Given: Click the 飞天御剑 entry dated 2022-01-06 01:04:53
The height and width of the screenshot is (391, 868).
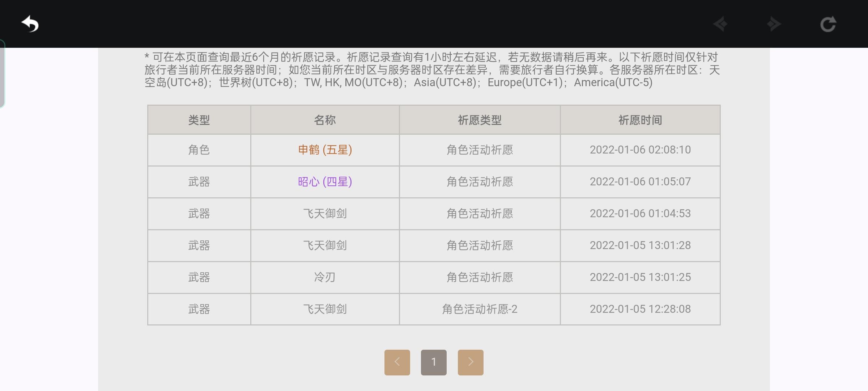Looking at the screenshot, I should tap(325, 214).
